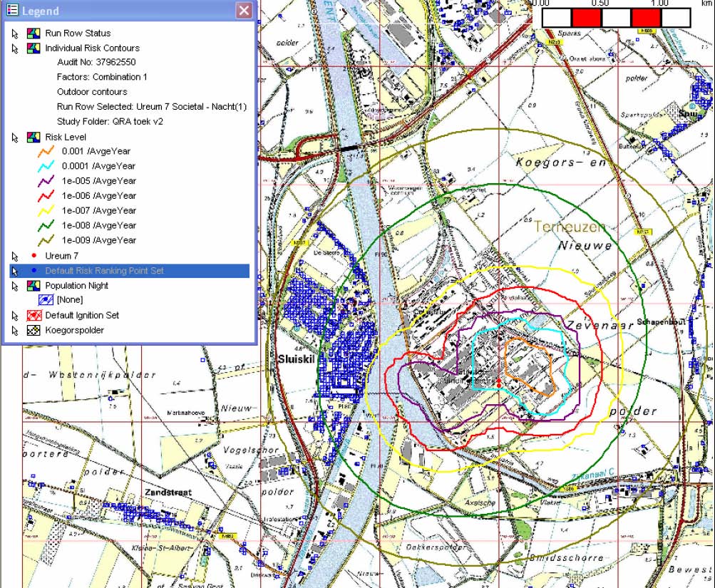Image resolution: width=715 pixels, height=588 pixels.
Task: Select the Koegorspolder legend entry
Action: (x=74, y=331)
